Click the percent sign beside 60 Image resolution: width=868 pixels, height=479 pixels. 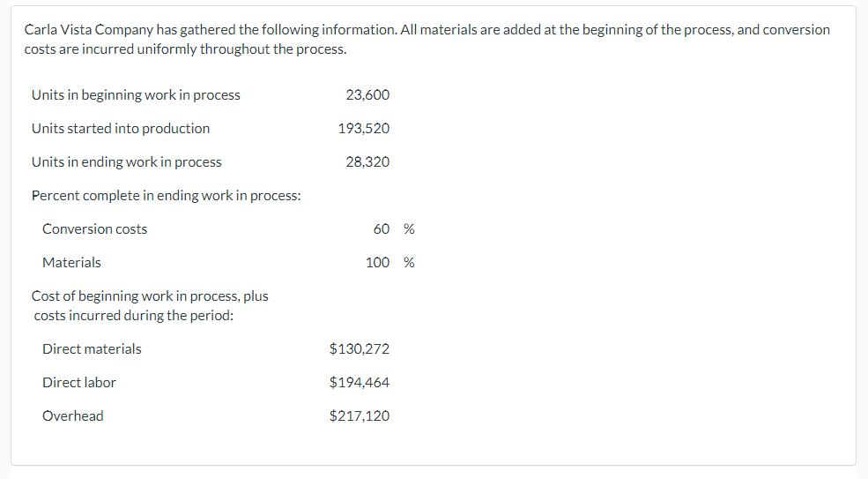tap(409, 229)
